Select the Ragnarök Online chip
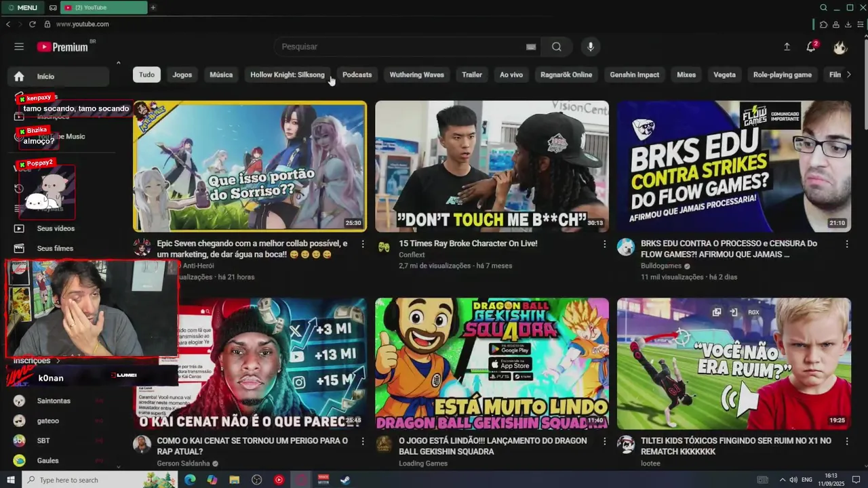This screenshot has height=488, width=868. point(566,75)
